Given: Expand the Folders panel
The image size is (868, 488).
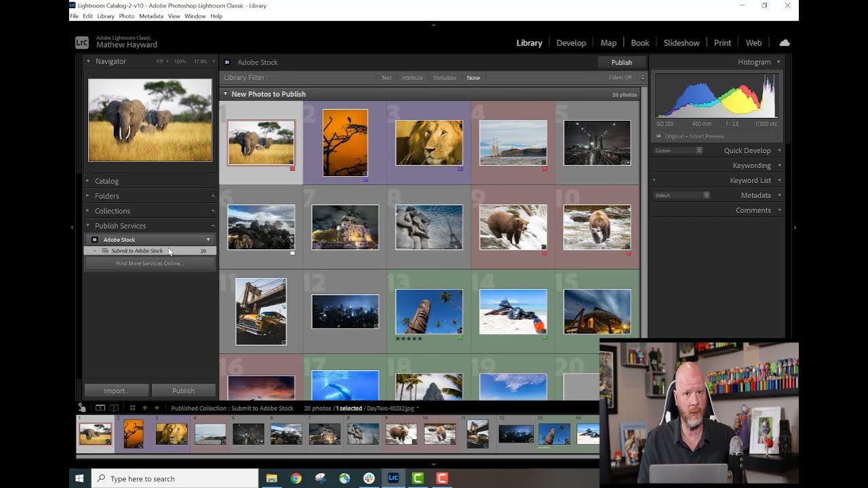Looking at the screenshot, I should [x=88, y=196].
